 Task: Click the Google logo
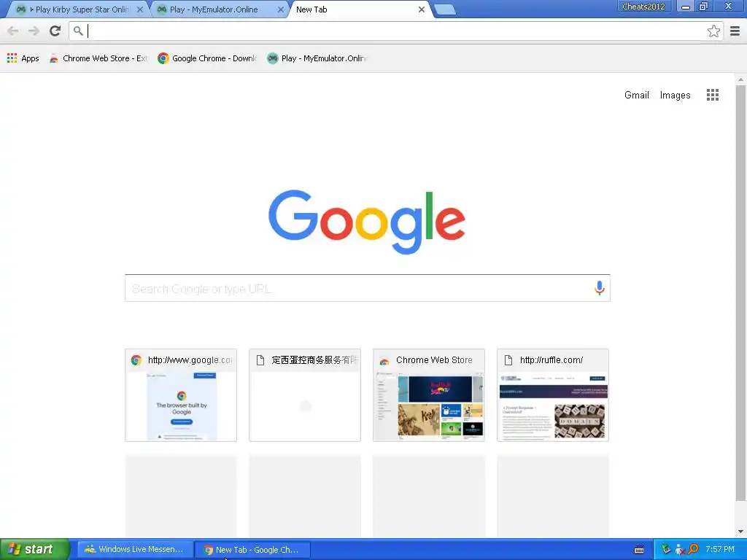[367, 222]
